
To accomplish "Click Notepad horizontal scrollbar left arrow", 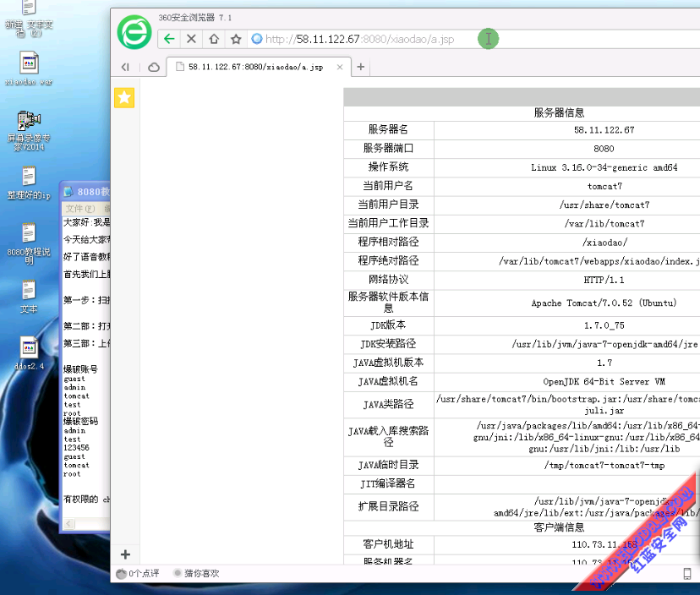I will pyautogui.click(x=68, y=523).
